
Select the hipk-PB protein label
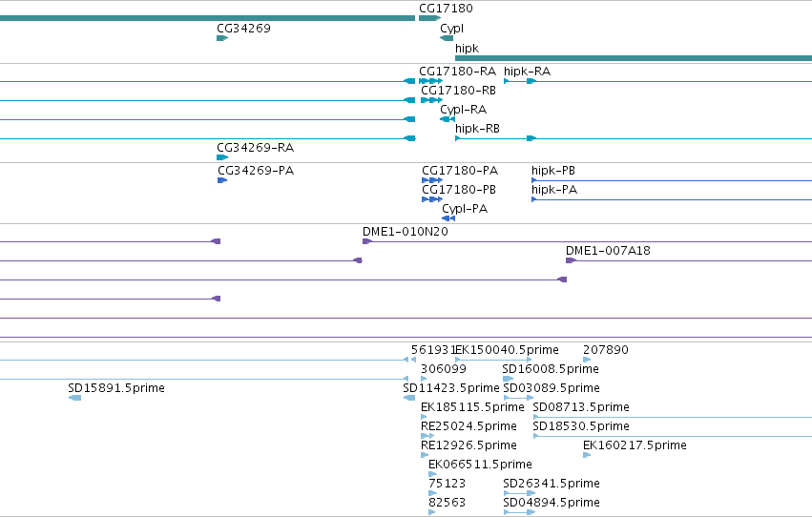click(x=553, y=171)
